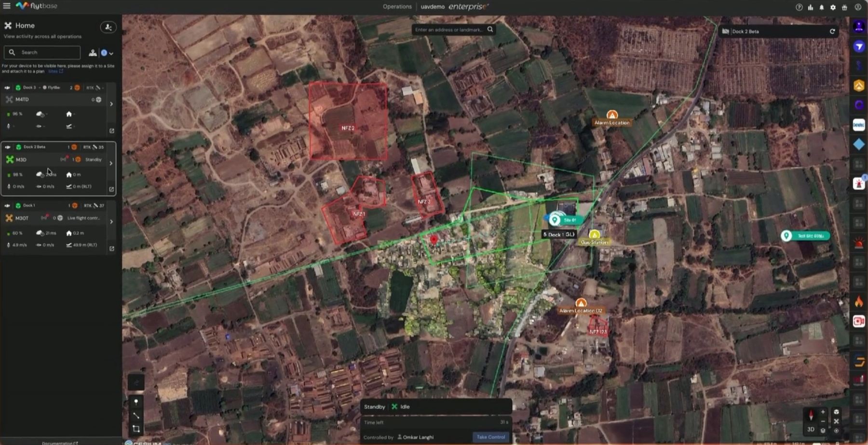Click the add user icon beside Home
Screen dimensions: 868x445
[x=108, y=27]
